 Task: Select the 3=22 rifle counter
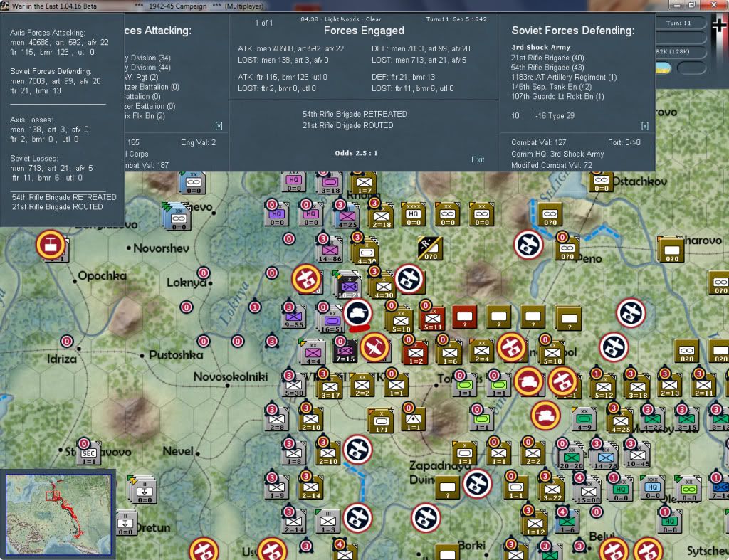click(552, 490)
